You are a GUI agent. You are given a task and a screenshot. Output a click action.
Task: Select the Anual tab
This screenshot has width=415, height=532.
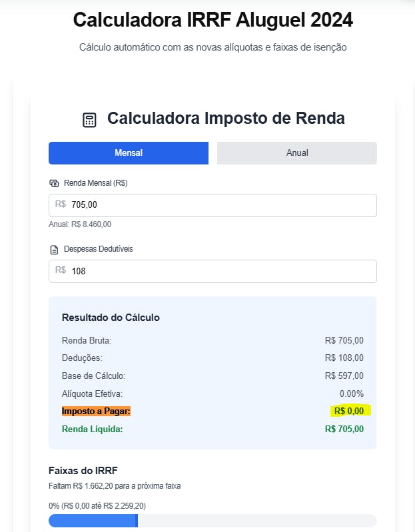click(x=297, y=152)
